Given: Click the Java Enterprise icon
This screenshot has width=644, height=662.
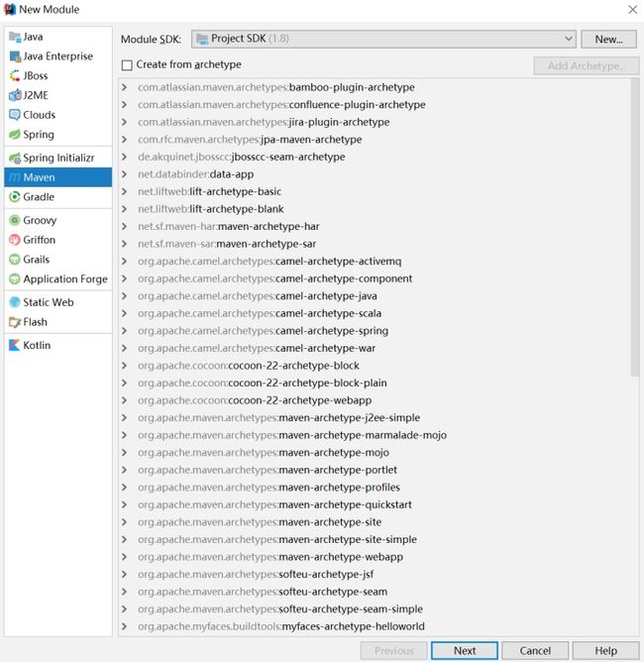Looking at the screenshot, I should [x=15, y=56].
